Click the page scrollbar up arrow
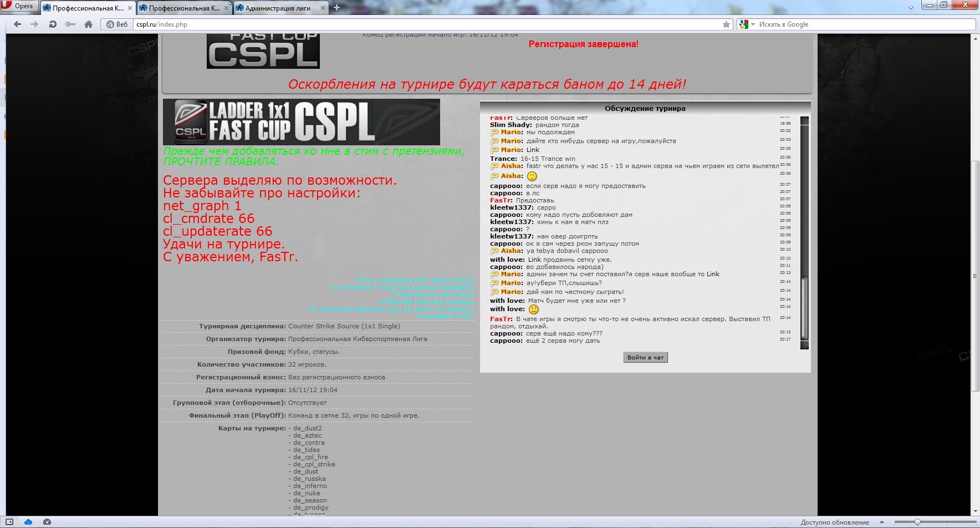The height and width of the screenshot is (528, 980). click(x=975, y=38)
